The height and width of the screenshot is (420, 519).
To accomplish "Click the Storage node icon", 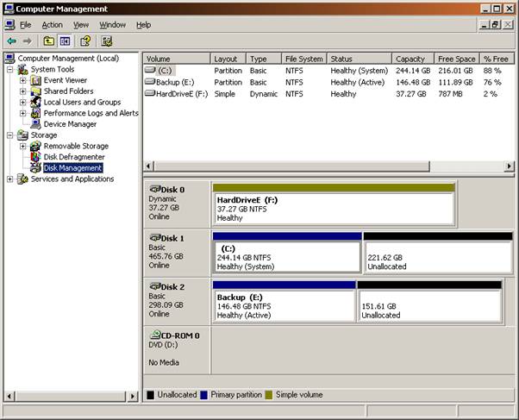I will (22, 135).
